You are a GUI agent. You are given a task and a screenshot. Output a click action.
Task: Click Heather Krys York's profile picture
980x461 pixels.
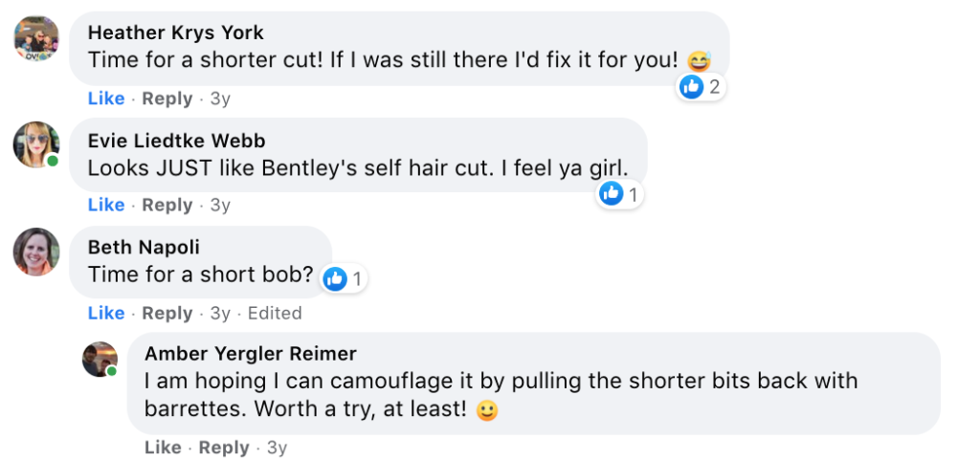(x=36, y=39)
